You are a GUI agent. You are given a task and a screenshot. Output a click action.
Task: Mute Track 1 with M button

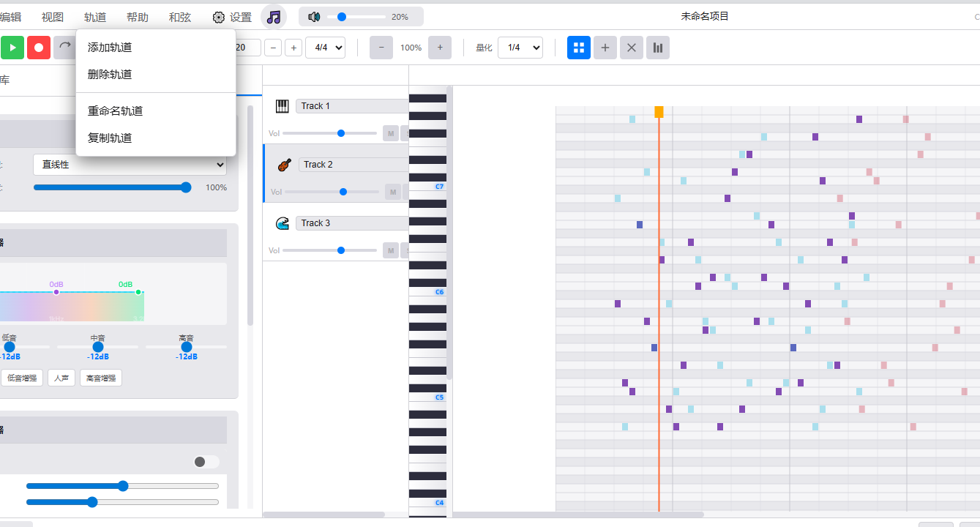click(391, 133)
